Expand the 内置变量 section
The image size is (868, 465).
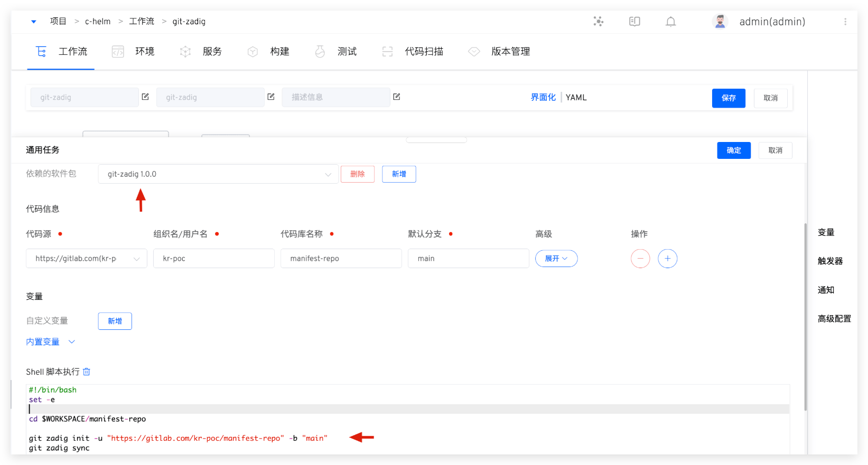(51, 342)
